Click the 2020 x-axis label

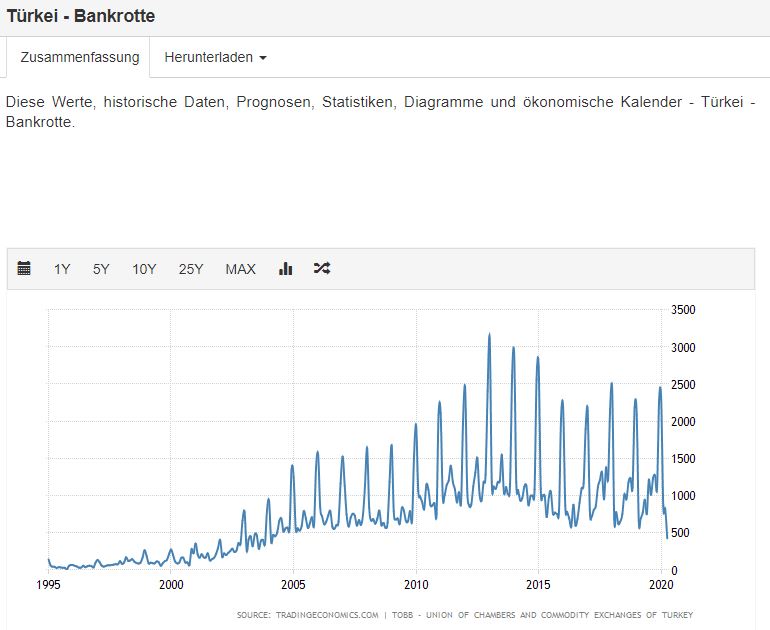pos(661,585)
